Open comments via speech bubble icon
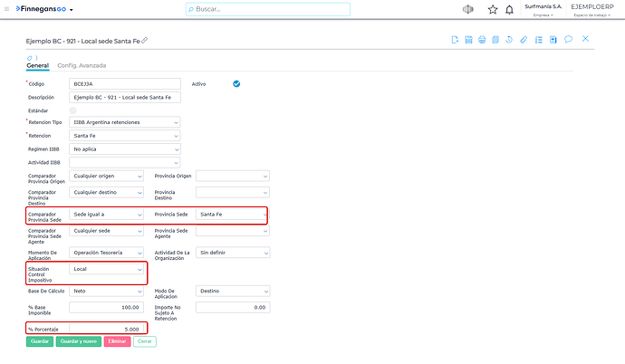 569,39
